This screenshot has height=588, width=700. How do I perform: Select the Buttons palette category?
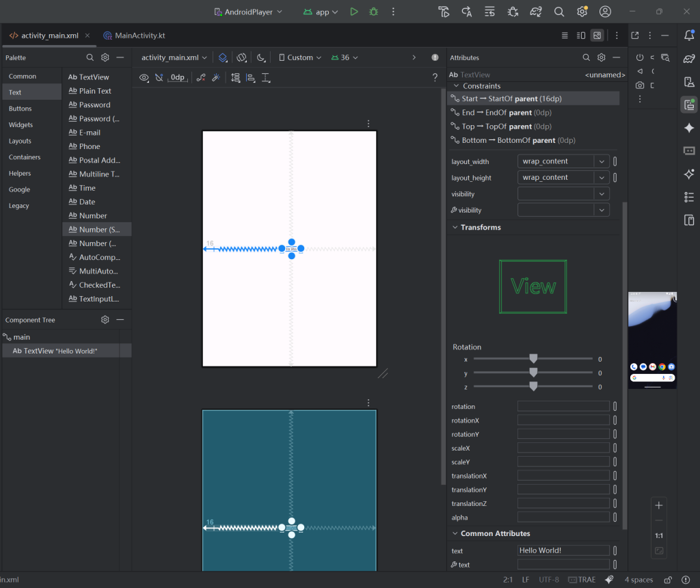20,109
